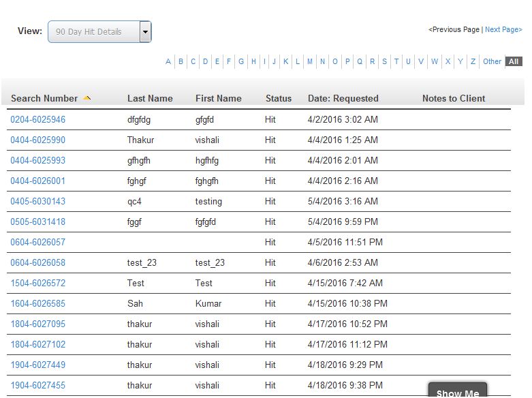532x398 pixels.
Task: Open search 0204-6025946
Action: point(37,119)
